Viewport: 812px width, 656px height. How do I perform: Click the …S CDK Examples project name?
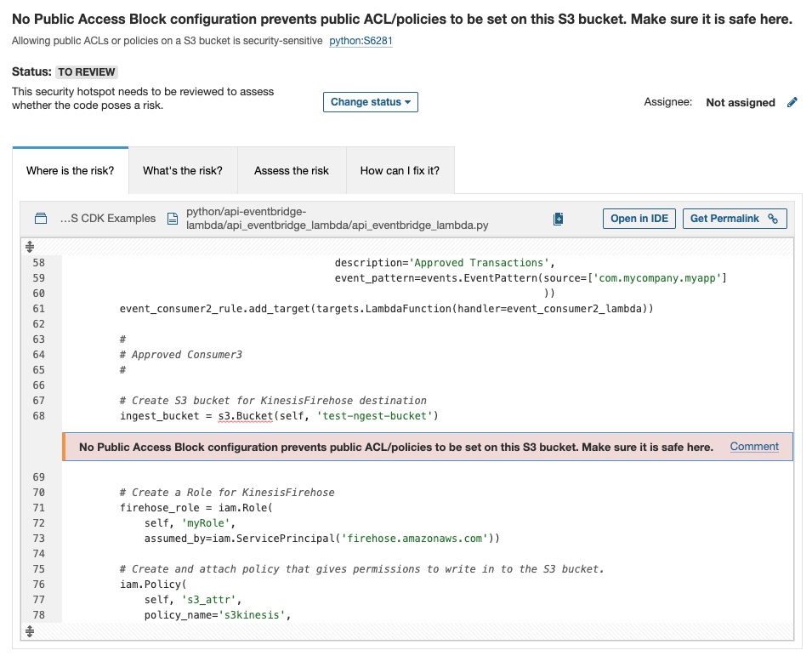click(x=108, y=219)
